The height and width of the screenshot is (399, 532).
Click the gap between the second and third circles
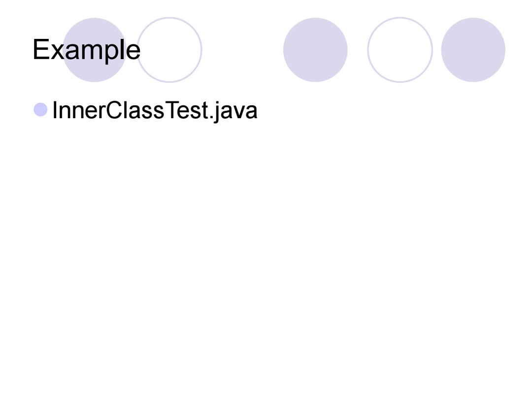[x=242, y=50]
